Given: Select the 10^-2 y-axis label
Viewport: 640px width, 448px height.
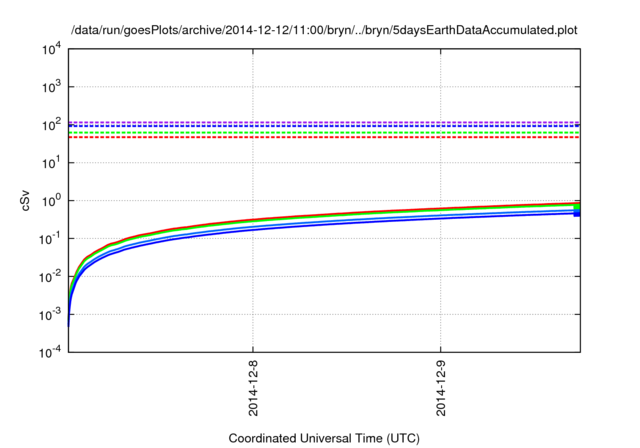Looking at the screenshot, I should (x=50, y=277).
